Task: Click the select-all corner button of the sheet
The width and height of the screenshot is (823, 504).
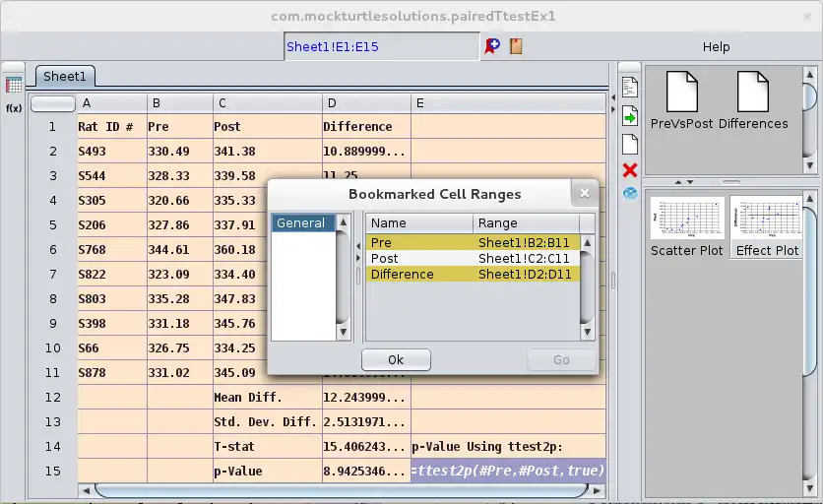Action: click(x=52, y=103)
